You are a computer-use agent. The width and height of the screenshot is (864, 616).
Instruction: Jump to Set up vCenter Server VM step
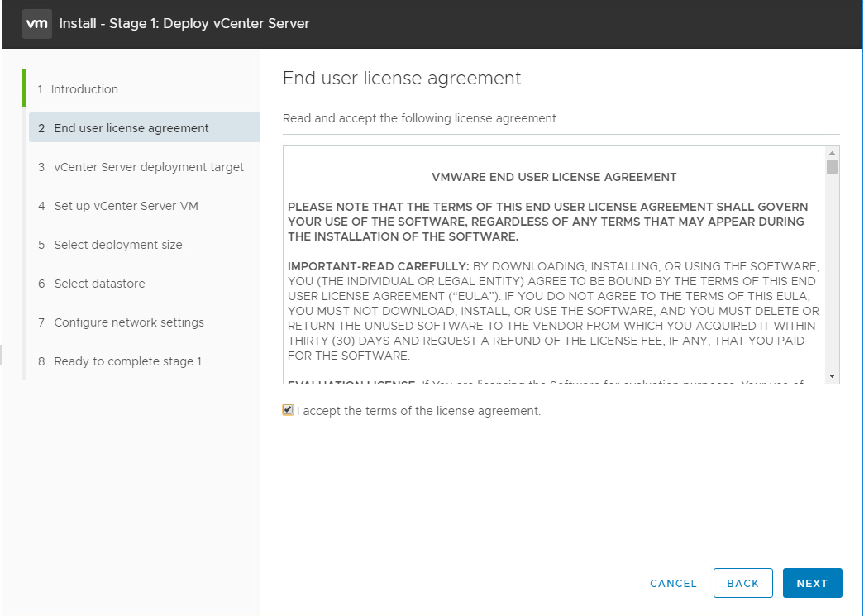click(126, 206)
